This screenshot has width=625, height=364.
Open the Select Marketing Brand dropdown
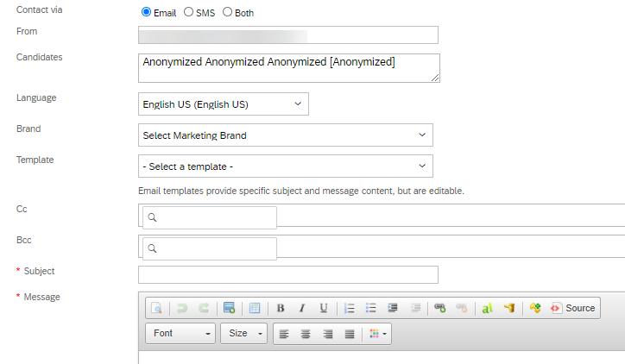286,135
